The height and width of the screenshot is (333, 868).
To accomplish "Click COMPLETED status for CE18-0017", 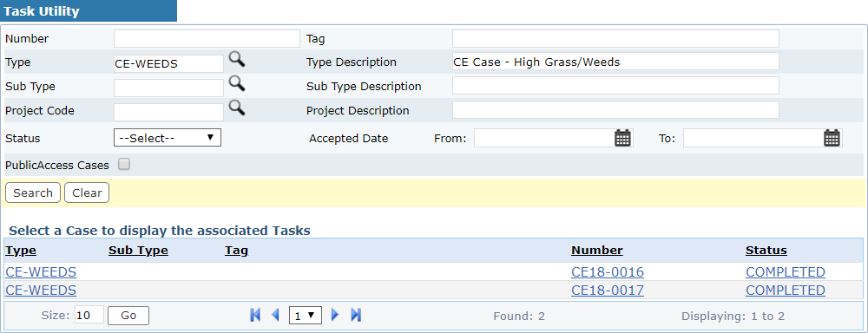I will (x=786, y=290).
